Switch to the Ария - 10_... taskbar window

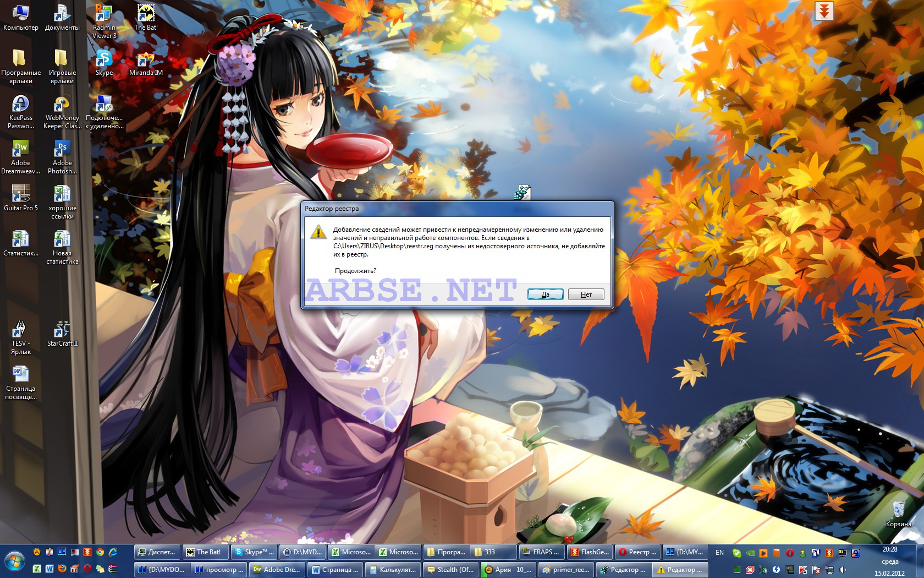[508, 570]
